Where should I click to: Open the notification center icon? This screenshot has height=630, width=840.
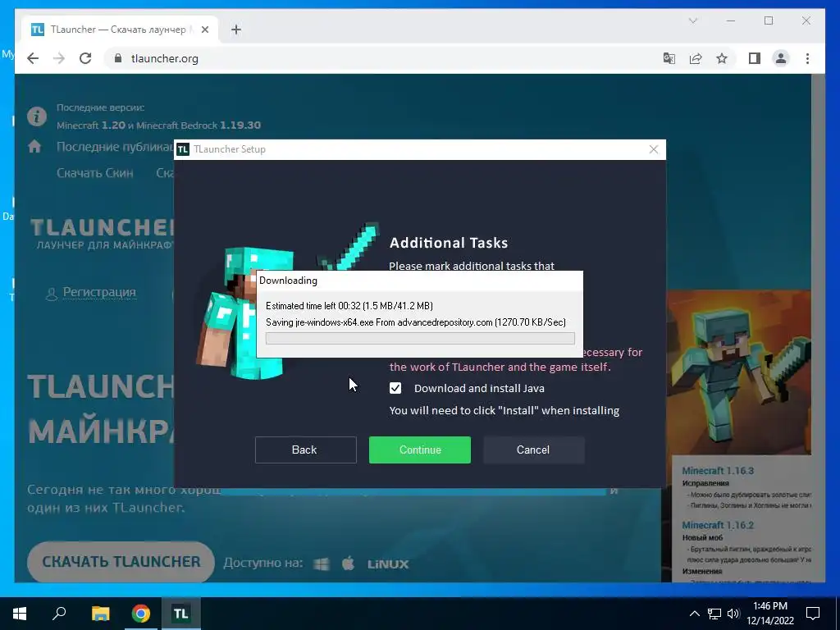click(813, 614)
